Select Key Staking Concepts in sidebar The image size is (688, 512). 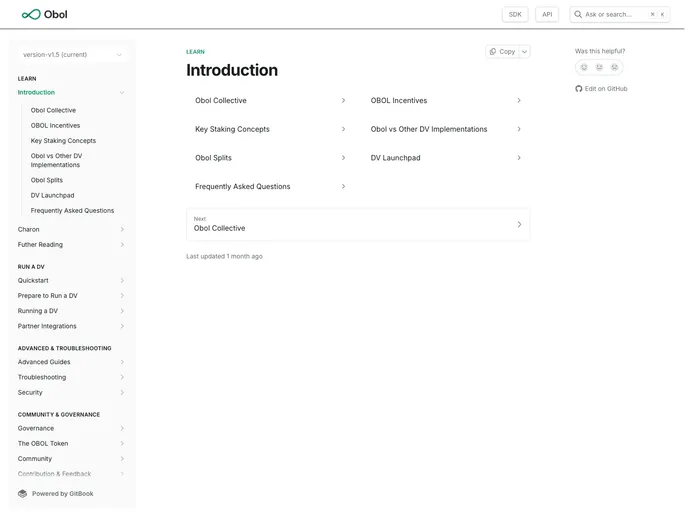[63, 141]
